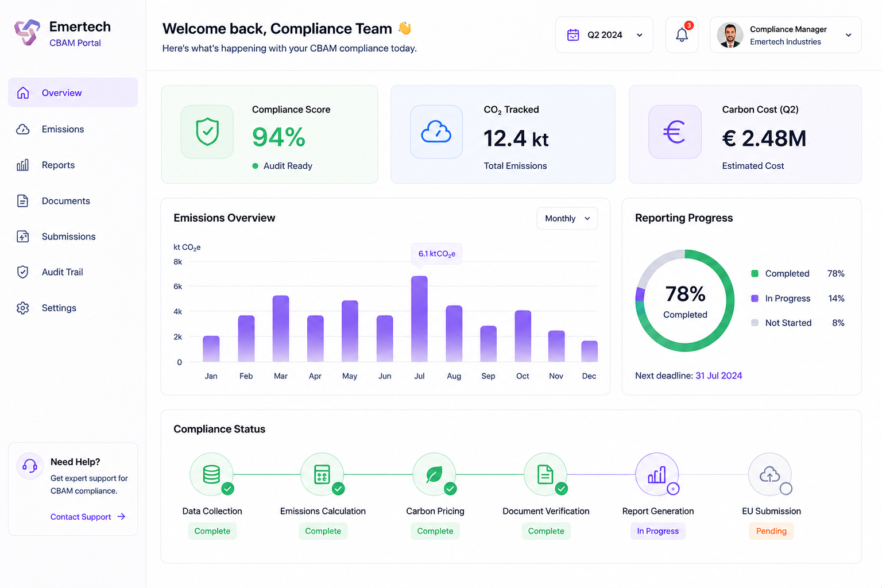
Task: Click the Jul bar in the emissions chart
Action: tap(419, 319)
